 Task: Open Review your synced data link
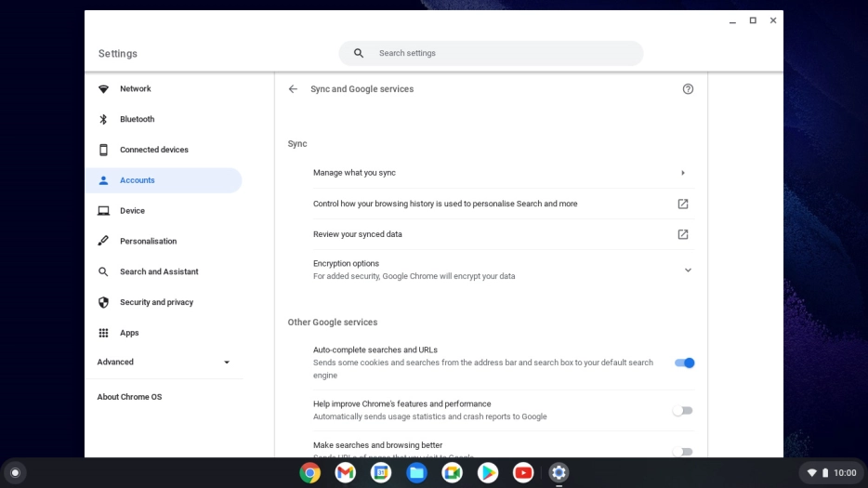[x=503, y=234]
